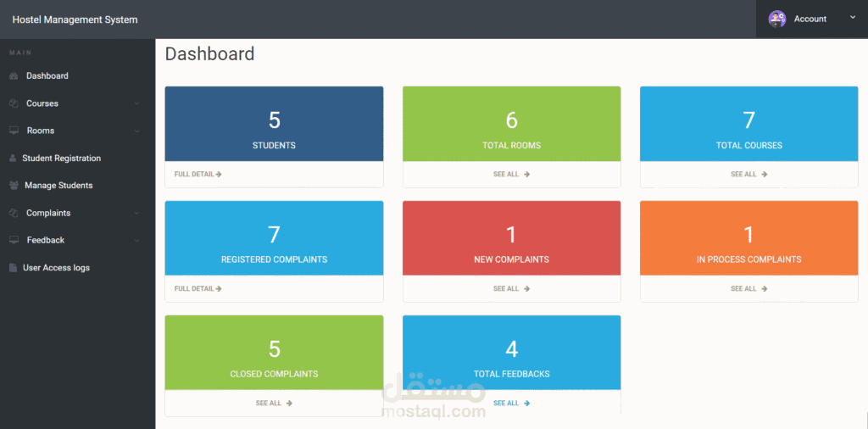Viewport: 868px width, 429px height.
Task: Click the Courses sidebar icon
Action: pyautogui.click(x=14, y=103)
